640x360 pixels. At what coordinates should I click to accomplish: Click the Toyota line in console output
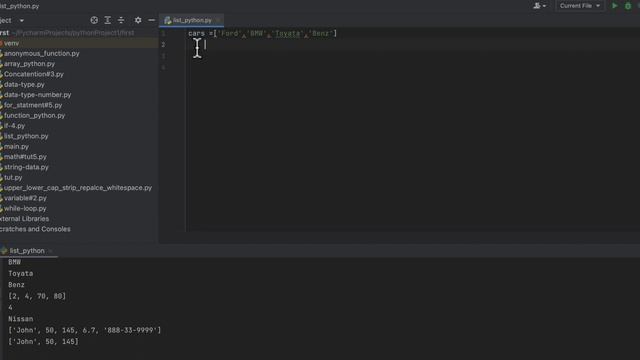pos(20,273)
